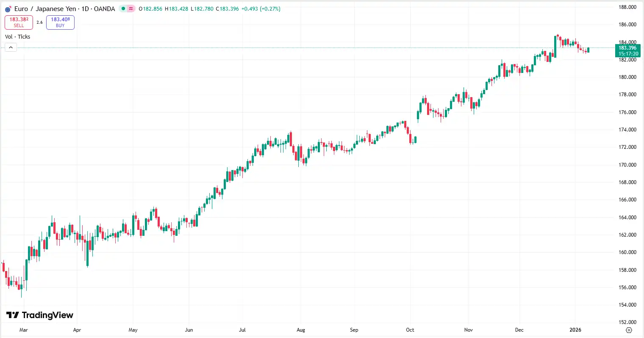Select the Vol · Ticks indicator label
Image resolution: width=644 pixels, height=338 pixels.
(x=17, y=36)
